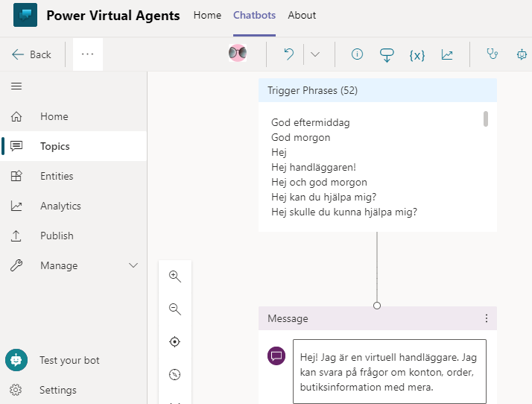The image size is (532, 404).
Task: Open the topic checker stethoscope icon
Action: (492, 54)
